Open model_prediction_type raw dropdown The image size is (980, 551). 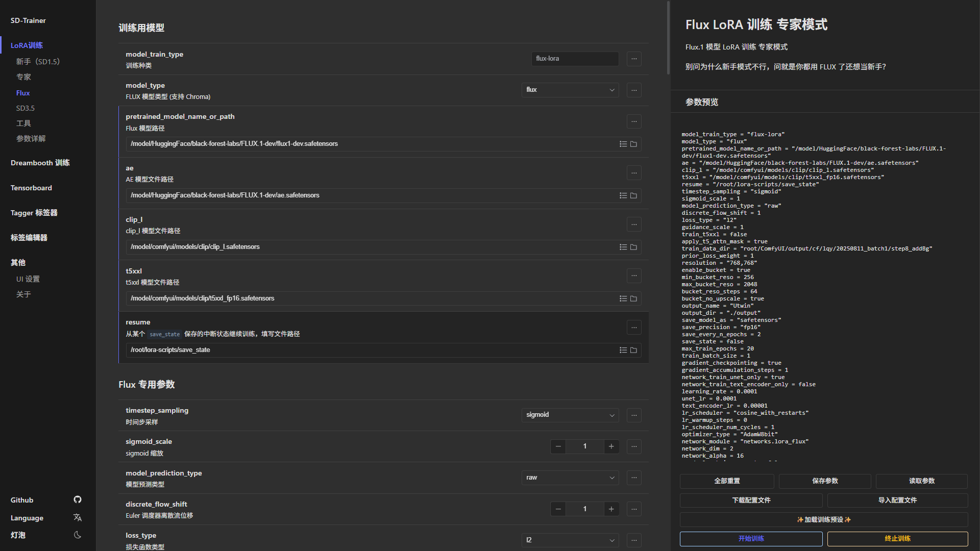(x=570, y=478)
